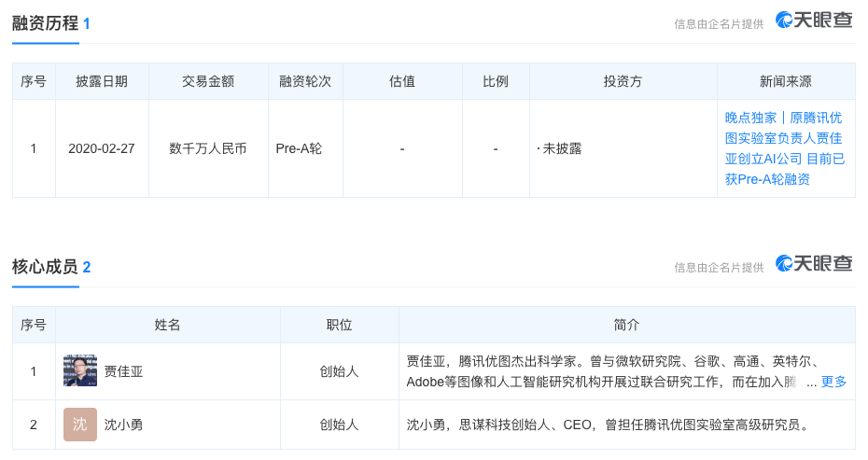Click the 未披露 investor entry
This screenshot has height=460, width=868.
point(562,148)
